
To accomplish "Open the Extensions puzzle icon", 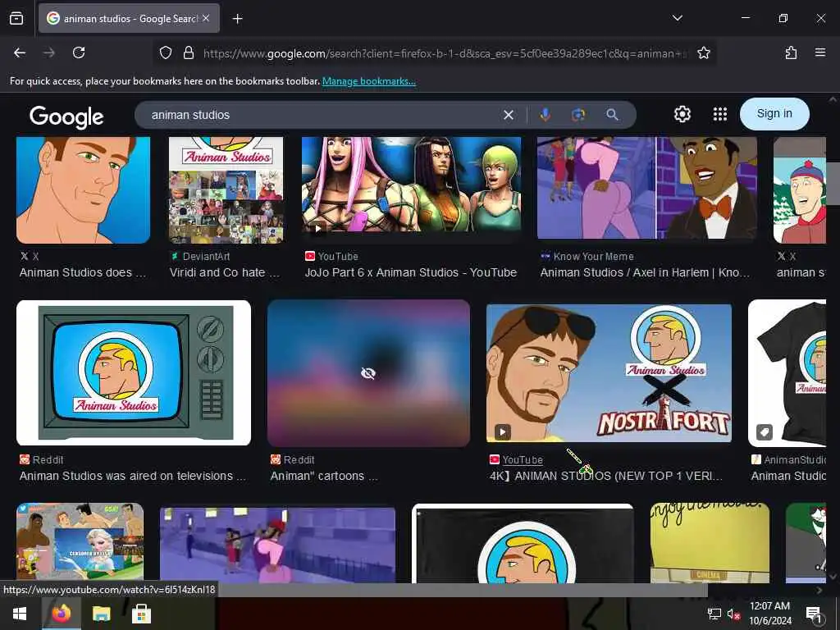I will click(x=791, y=52).
